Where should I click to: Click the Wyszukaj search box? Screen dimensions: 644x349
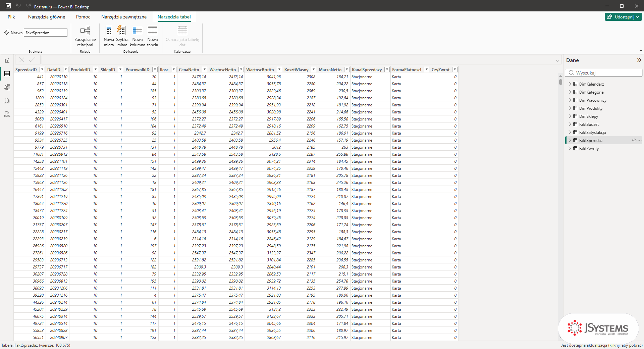coord(604,73)
